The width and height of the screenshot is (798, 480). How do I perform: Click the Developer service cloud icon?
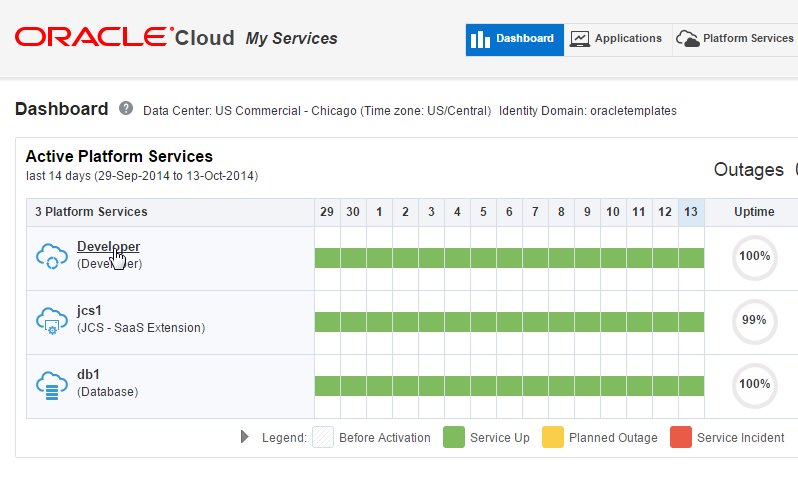(51, 256)
